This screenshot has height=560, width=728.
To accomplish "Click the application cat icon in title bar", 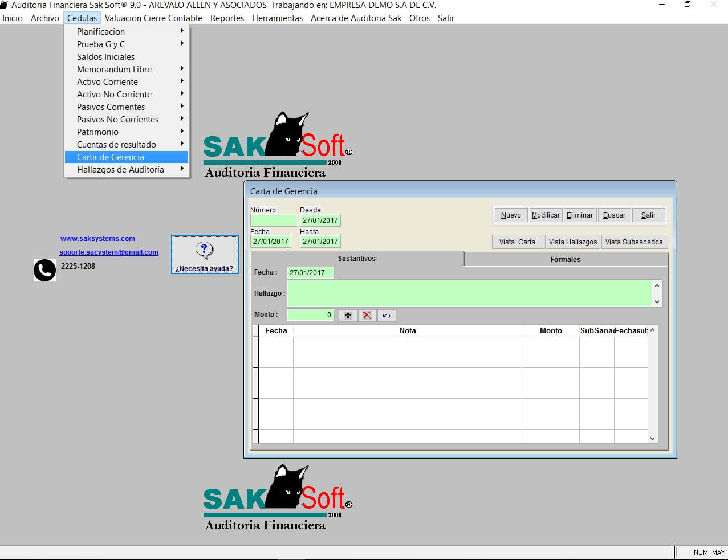I will pyautogui.click(x=4, y=5).
